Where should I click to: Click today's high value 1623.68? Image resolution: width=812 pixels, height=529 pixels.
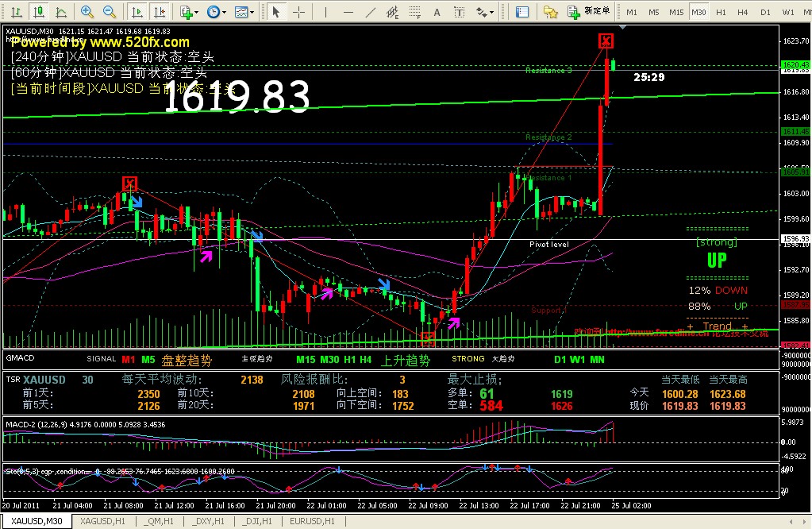pyautogui.click(x=728, y=394)
